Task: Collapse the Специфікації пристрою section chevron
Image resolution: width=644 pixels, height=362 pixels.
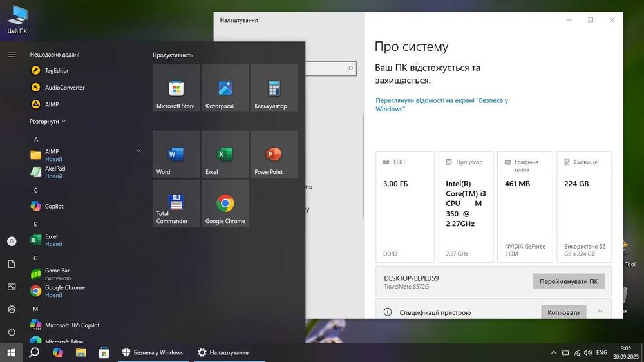Action: click(x=600, y=312)
